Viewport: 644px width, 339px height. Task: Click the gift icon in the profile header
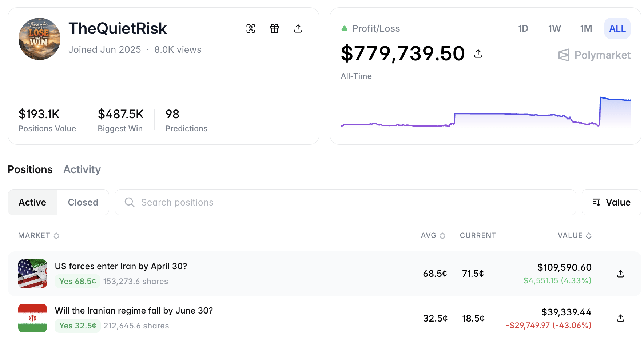tap(274, 28)
